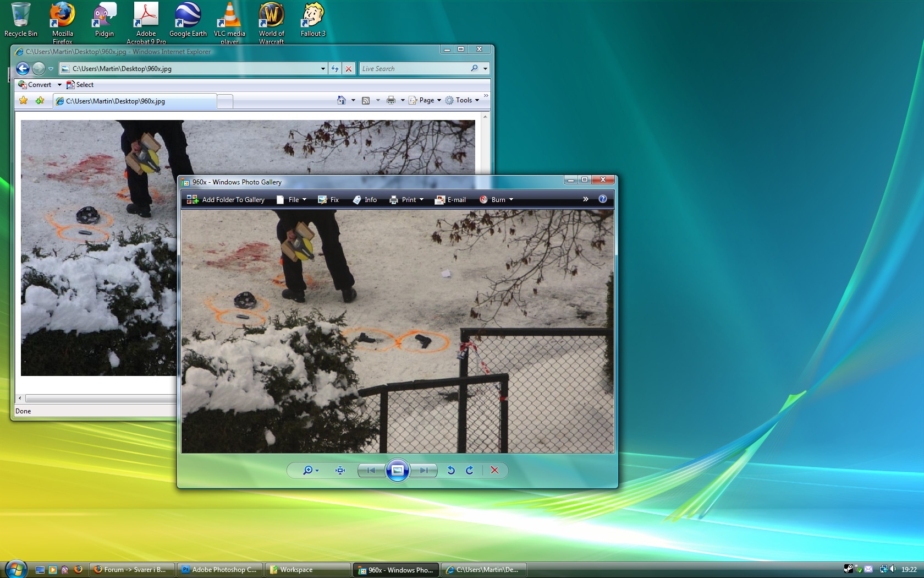Click the RSS feeds icon in Internet Explorer
Screen dimensions: 924x578
tap(366, 100)
